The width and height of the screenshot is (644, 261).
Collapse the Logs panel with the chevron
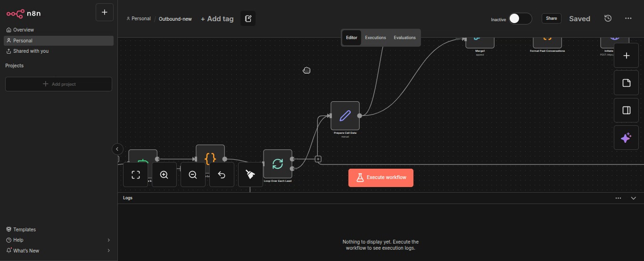coord(634,198)
